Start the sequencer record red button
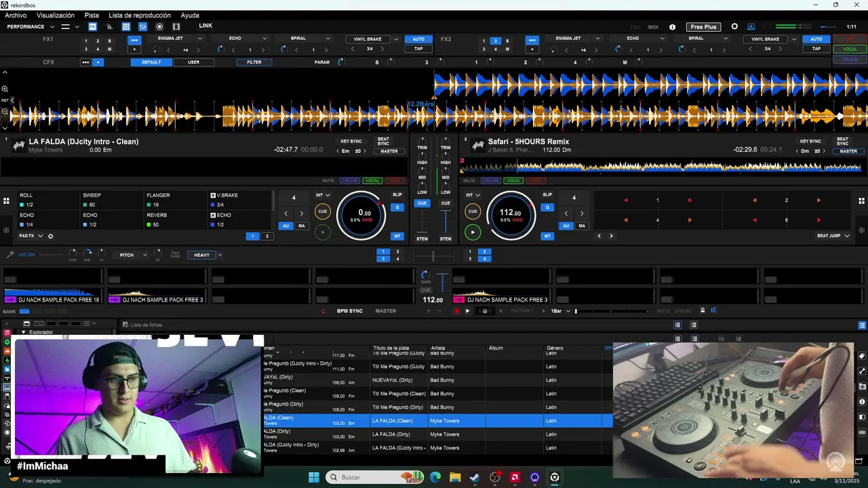 coord(456,311)
